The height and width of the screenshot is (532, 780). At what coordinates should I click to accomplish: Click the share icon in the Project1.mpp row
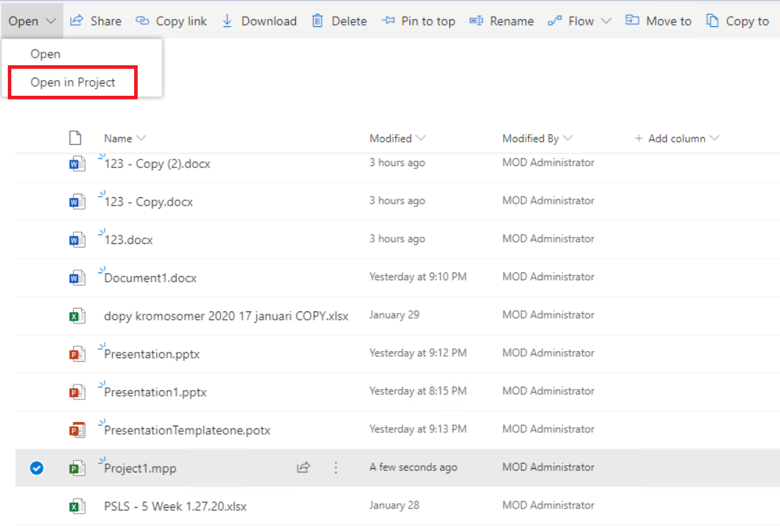coord(304,467)
